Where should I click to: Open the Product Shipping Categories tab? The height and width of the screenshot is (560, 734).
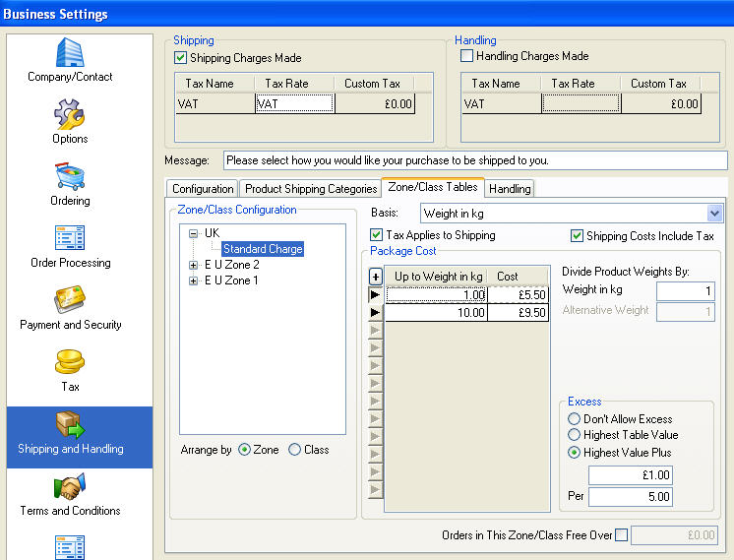310,189
